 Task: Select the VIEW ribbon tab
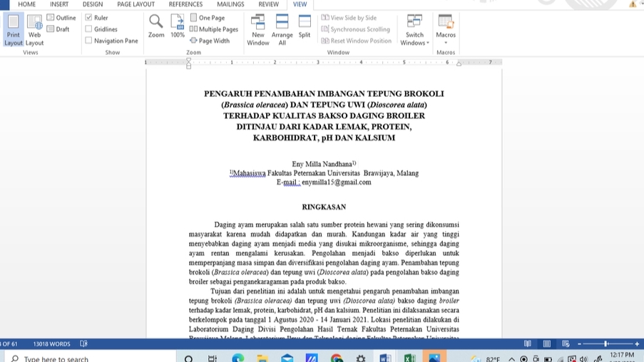click(x=300, y=4)
